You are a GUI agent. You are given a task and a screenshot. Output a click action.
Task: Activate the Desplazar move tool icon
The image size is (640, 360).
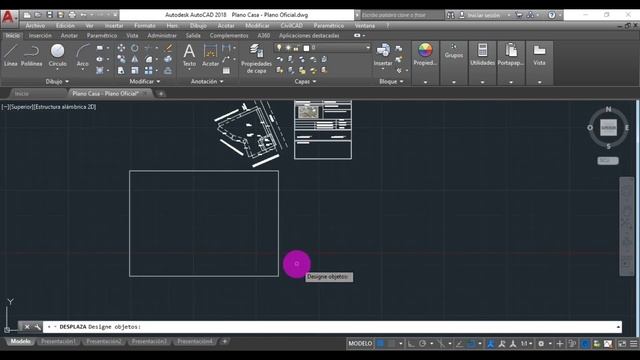(x=121, y=48)
